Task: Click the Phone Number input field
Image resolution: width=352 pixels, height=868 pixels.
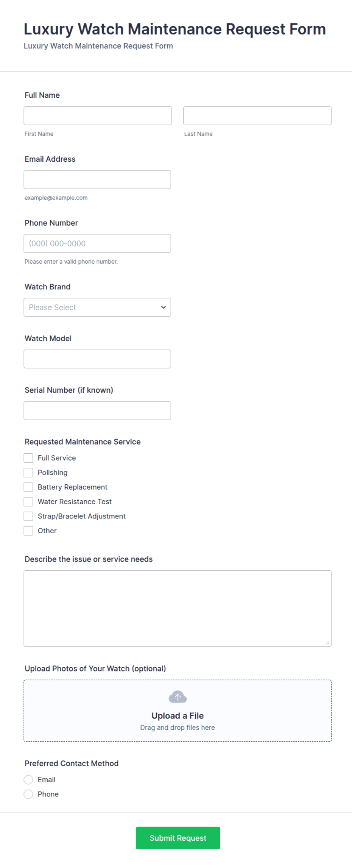Action: pos(97,243)
